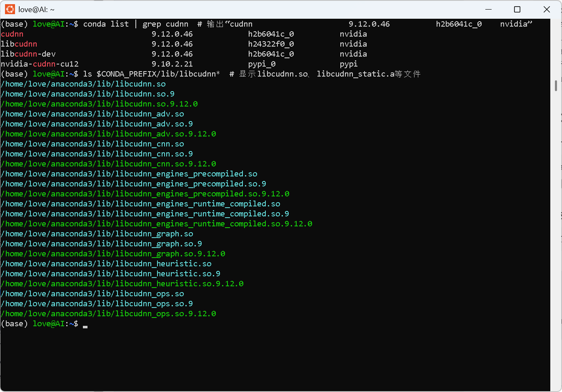Click green path libcudnn_engines_runtime_compiled.so.9.12.0
562x392 pixels.
tap(157, 224)
